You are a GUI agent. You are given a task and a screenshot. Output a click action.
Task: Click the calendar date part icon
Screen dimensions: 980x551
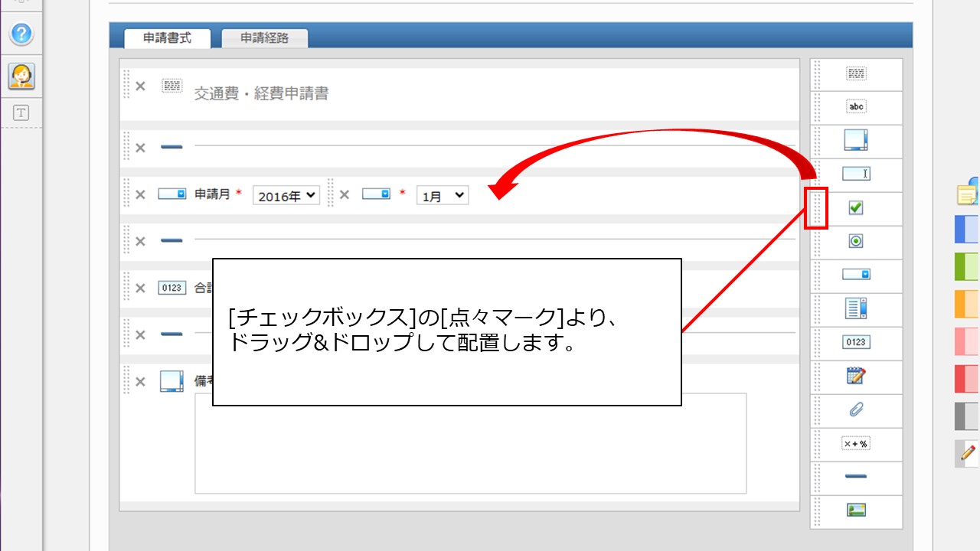(x=856, y=377)
